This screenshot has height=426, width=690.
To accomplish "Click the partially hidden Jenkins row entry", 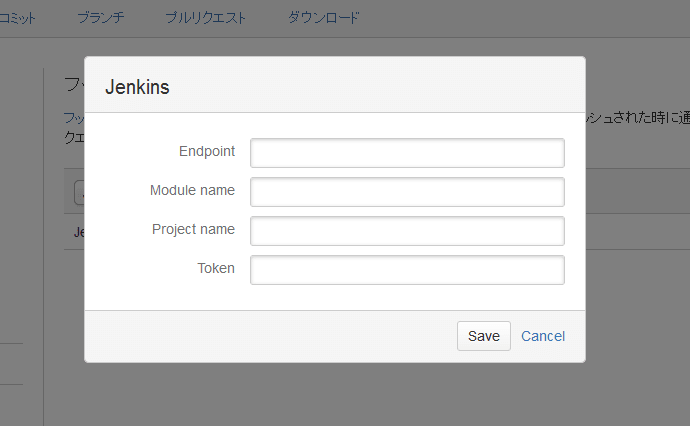I will (78, 232).
